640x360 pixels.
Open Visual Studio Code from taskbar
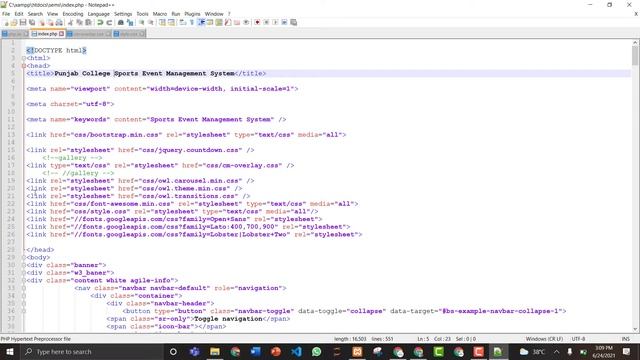coord(297,351)
